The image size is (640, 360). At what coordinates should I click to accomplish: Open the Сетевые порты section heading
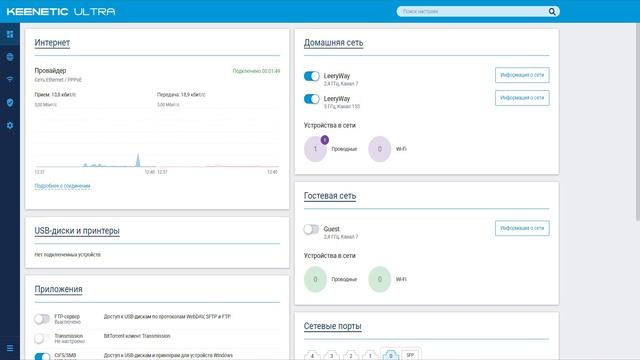[x=333, y=326]
